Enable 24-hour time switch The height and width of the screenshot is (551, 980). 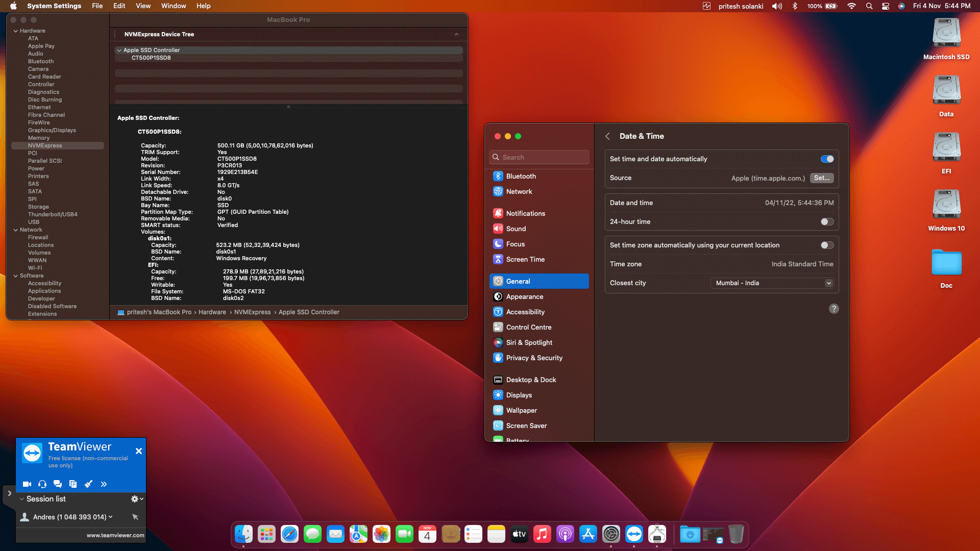pos(827,222)
